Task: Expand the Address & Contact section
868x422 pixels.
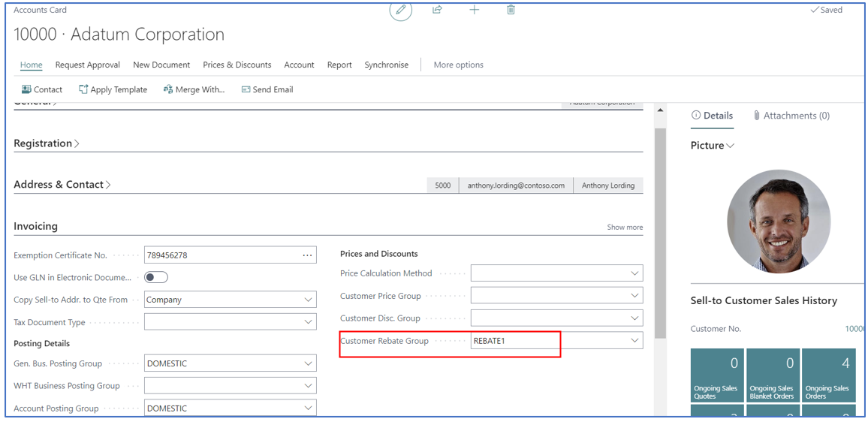Action: [x=62, y=185]
